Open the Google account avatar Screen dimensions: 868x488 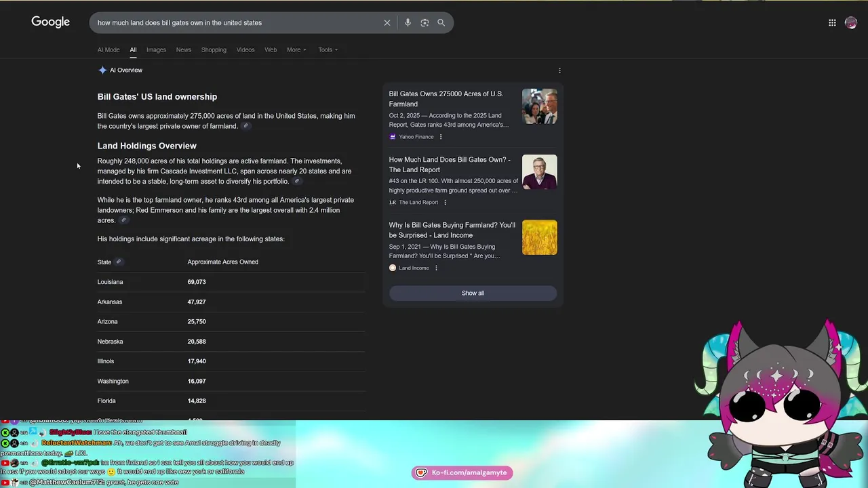[851, 23]
